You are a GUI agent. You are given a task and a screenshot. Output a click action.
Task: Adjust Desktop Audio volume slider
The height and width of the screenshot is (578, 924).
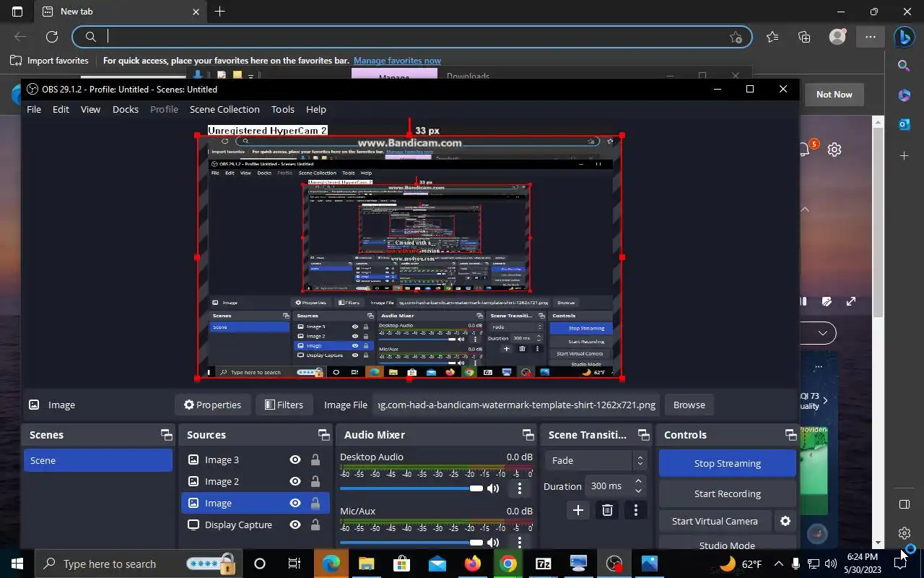pyautogui.click(x=411, y=488)
